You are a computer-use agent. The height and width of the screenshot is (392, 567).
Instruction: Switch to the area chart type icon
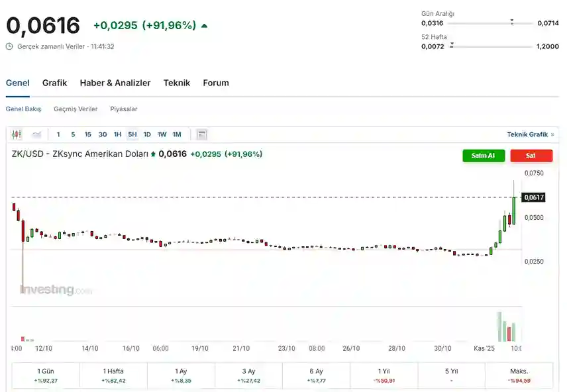tap(36, 134)
